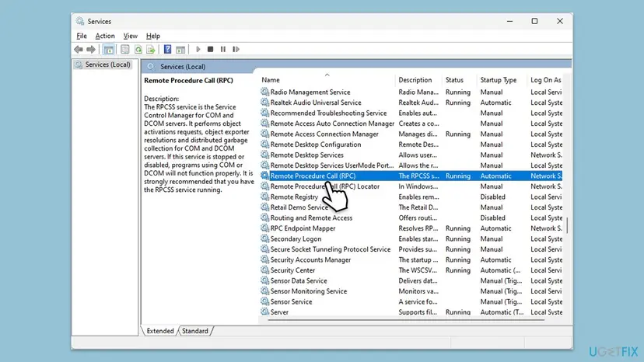Click the Forward arrow toolbar icon
644x362 pixels.
(91, 49)
